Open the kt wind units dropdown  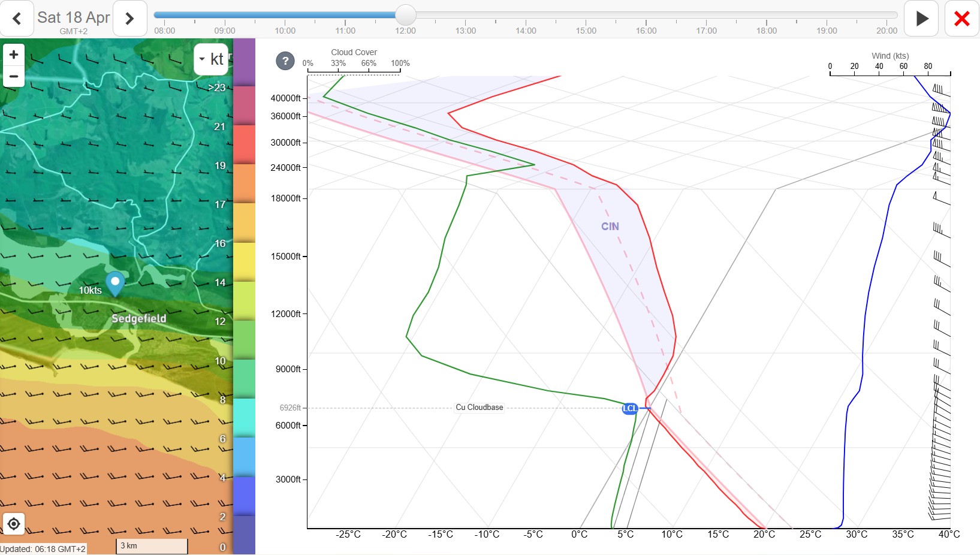pyautogui.click(x=211, y=59)
